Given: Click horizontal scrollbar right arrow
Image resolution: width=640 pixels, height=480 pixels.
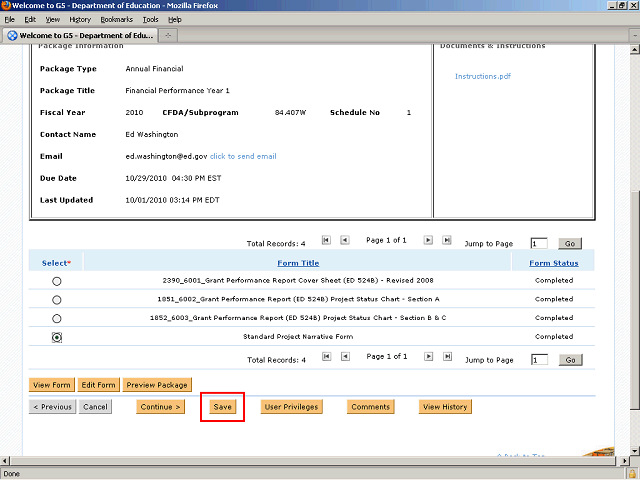Looking at the screenshot, I should 624,461.
